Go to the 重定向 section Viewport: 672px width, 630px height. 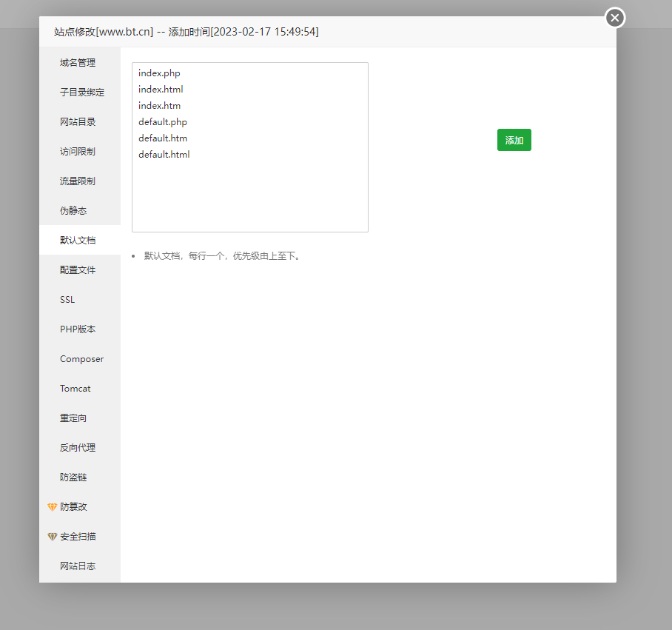pyautogui.click(x=73, y=418)
